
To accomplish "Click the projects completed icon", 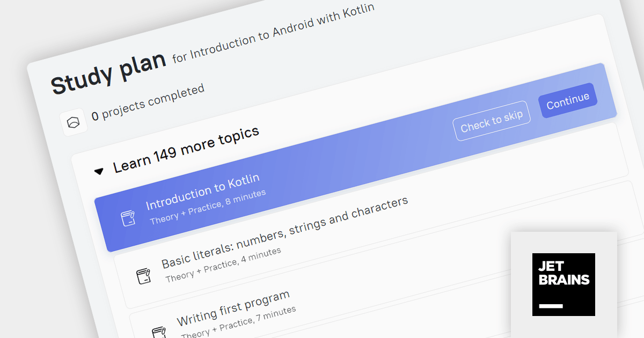I will (x=74, y=123).
